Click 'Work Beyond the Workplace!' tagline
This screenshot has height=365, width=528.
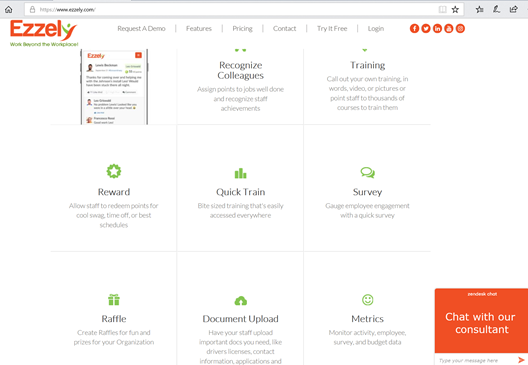[x=44, y=44]
